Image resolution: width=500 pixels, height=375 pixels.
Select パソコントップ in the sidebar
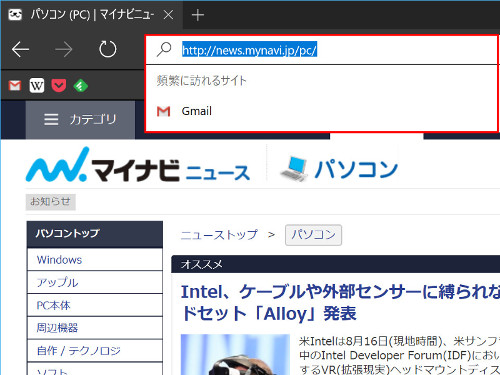pos(95,234)
